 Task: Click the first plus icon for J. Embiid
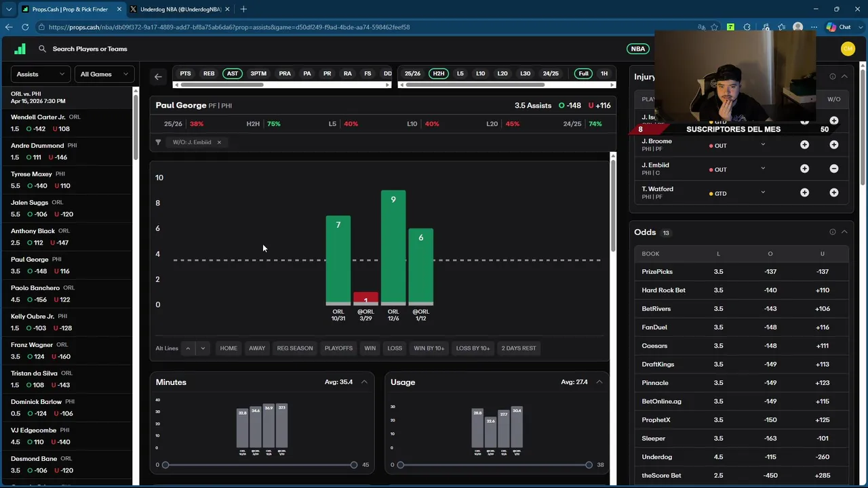coord(804,169)
